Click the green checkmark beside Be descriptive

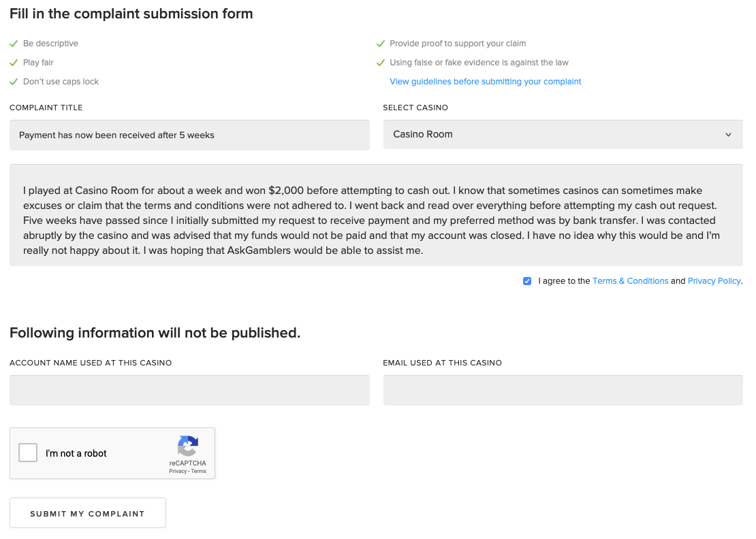click(x=14, y=44)
